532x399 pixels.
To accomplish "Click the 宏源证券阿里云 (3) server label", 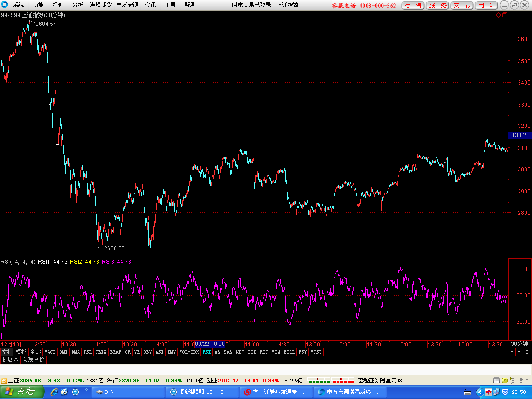I will coord(381,381).
